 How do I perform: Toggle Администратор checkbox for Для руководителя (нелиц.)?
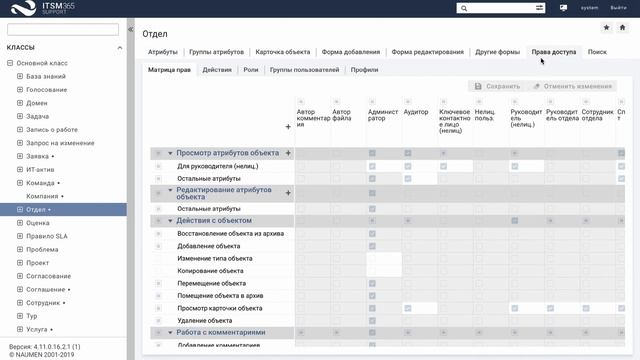(x=372, y=166)
